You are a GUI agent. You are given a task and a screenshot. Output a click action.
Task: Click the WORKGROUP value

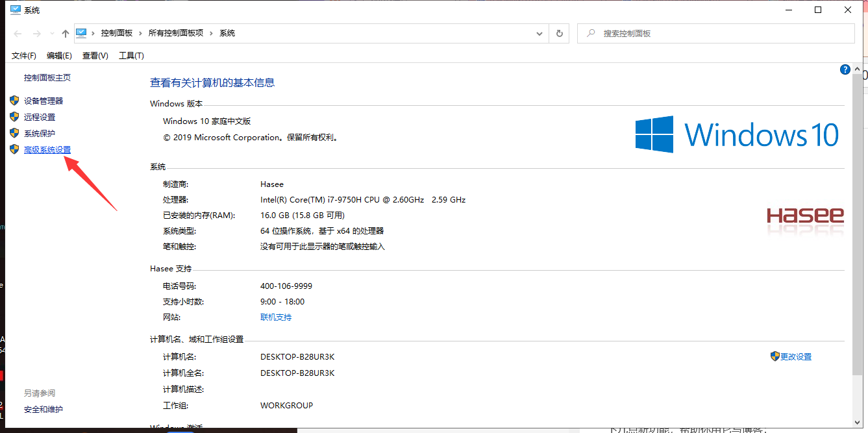tap(286, 406)
